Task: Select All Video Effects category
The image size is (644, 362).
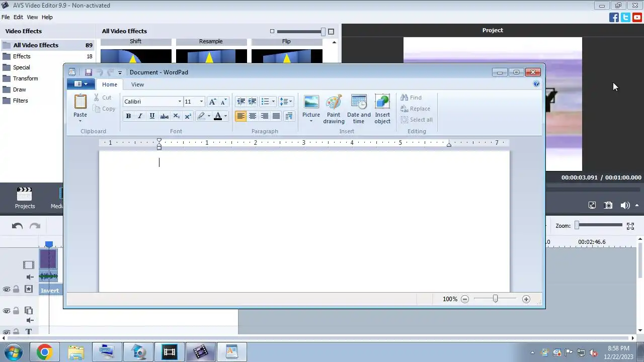Action: click(48, 45)
